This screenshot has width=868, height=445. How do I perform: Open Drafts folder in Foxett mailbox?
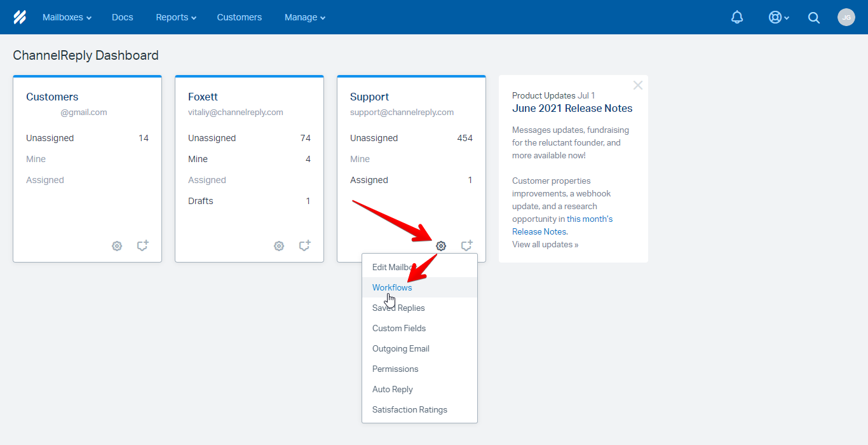click(x=249, y=201)
